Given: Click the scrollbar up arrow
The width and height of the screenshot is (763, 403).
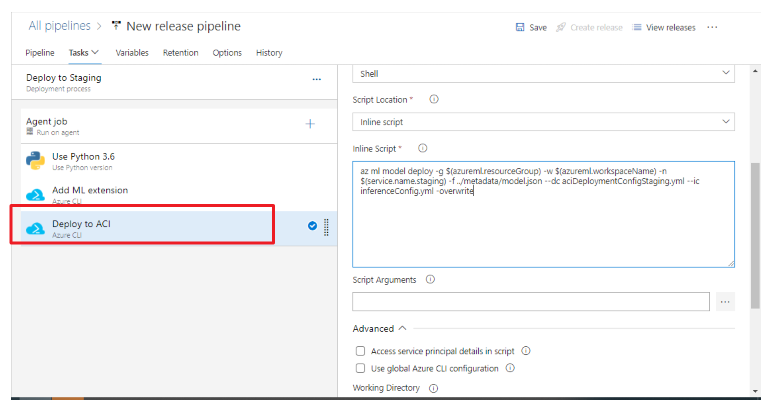Looking at the screenshot, I should click(755, 71).
